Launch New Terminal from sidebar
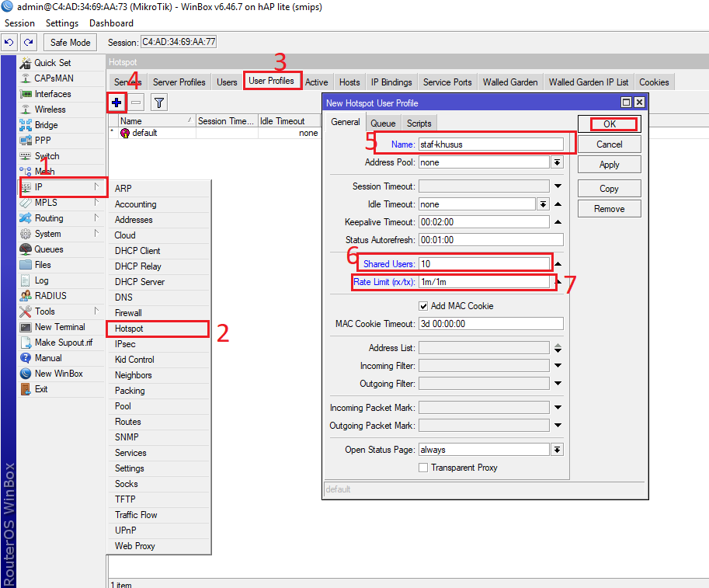The image size is (709, 588). coord(60,327)
